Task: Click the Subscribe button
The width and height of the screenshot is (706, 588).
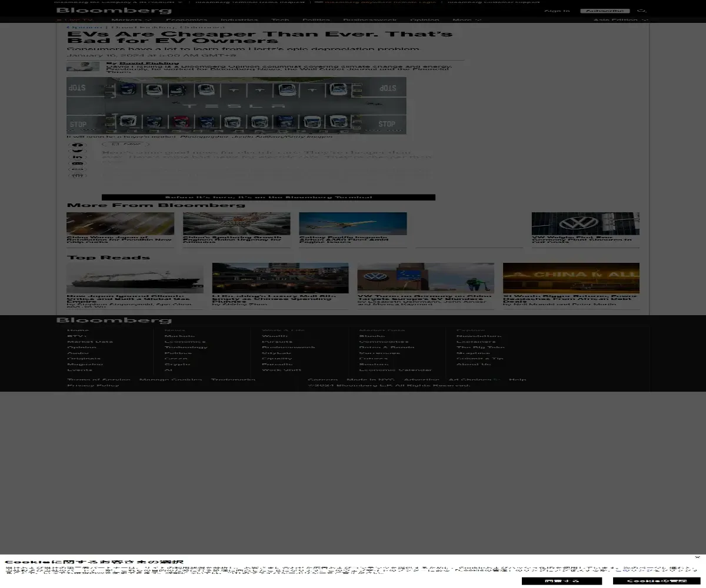Action: coord(605,11)
